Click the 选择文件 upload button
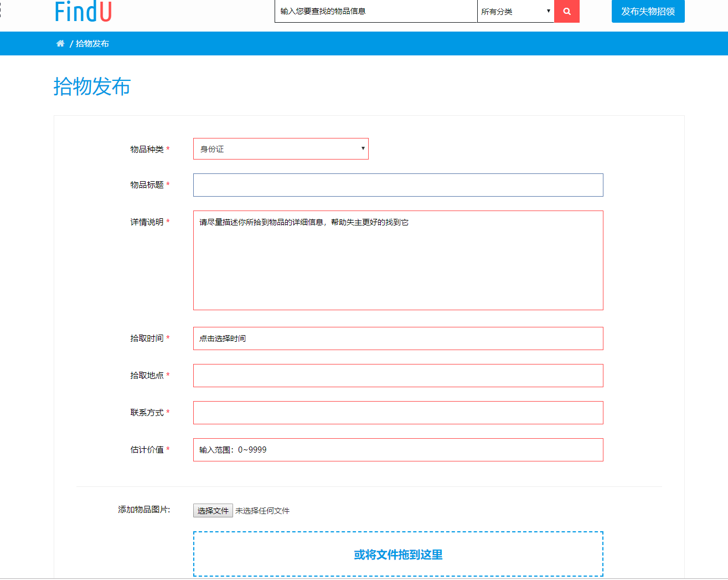Viewport: 728px width, 580px height. (x=212, y=510)
